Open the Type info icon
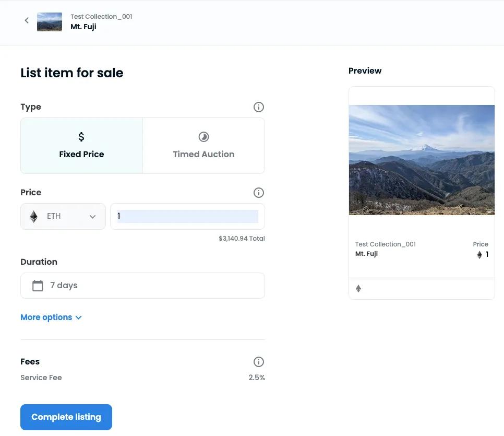This screenshot has width=504, height=436. click(x=258, y=107)
